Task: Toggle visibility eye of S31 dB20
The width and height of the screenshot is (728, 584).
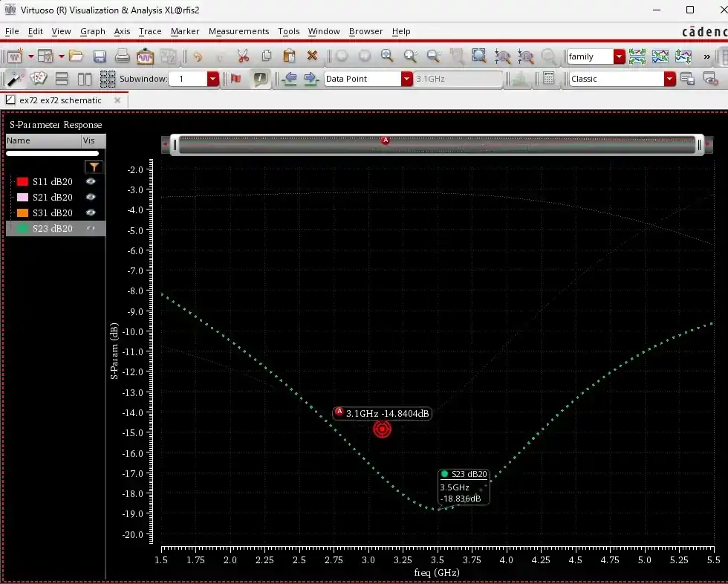Action: [91, 212]
